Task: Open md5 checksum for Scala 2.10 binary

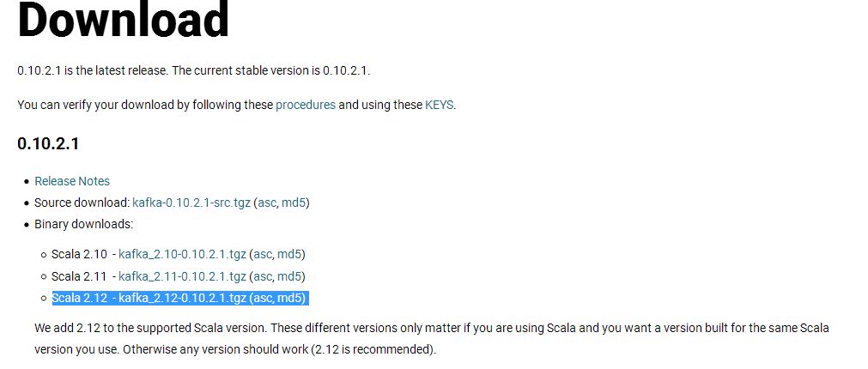Action: (289, 254)
